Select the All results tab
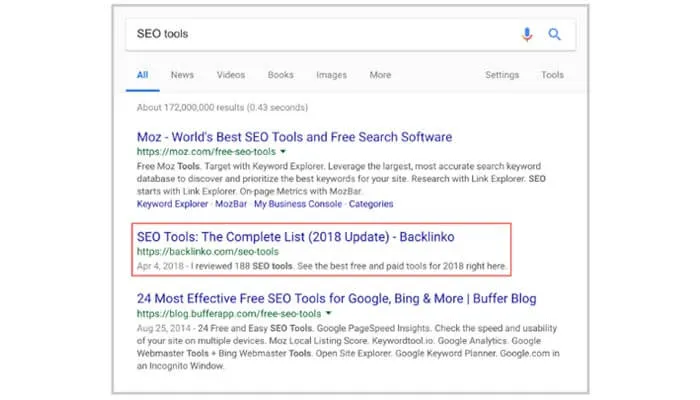Screen dimensions: 700x400 (x=142, y=75)
